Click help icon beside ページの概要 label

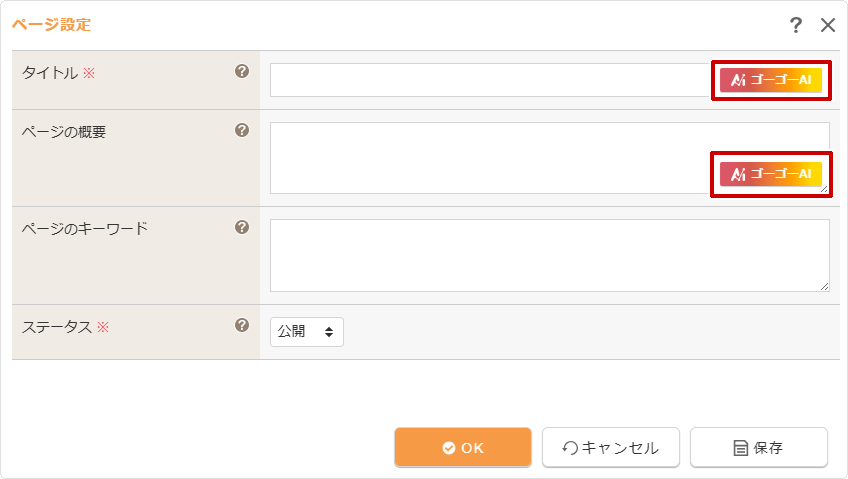tap(242, 131)
